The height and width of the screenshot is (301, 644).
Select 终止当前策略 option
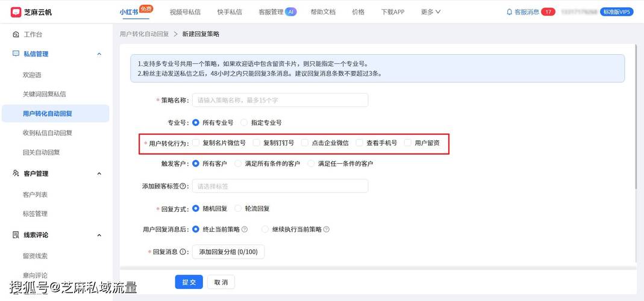196,229
